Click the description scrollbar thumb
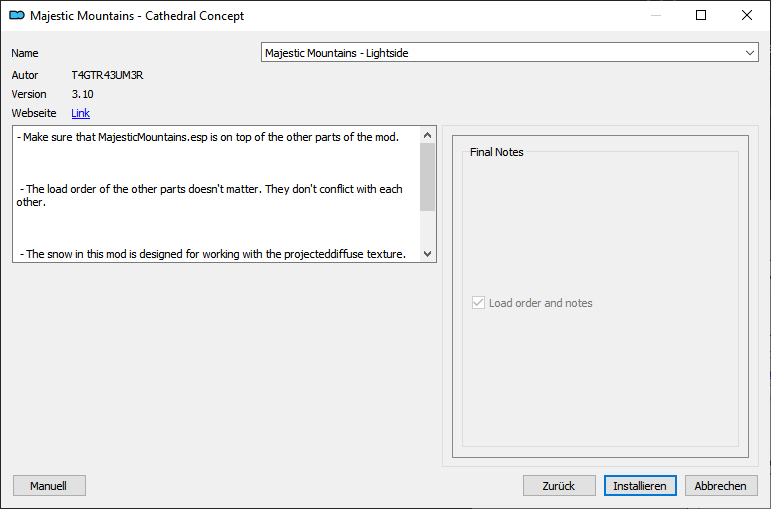The height and width of the screenshot is (509, 771). (427, 176)
